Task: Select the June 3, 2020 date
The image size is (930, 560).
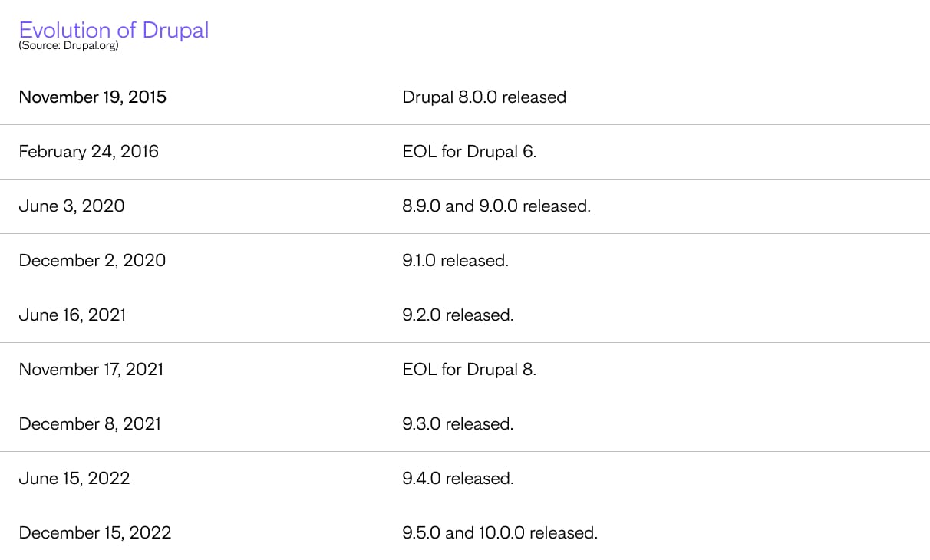Action: (71, 206)
